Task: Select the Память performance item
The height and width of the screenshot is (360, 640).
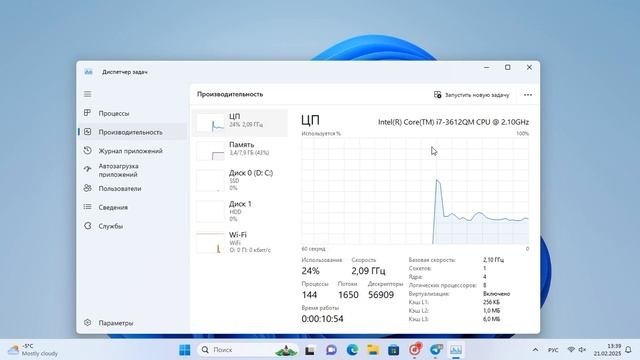Action: pyautogui.click(x=240, y=150)
